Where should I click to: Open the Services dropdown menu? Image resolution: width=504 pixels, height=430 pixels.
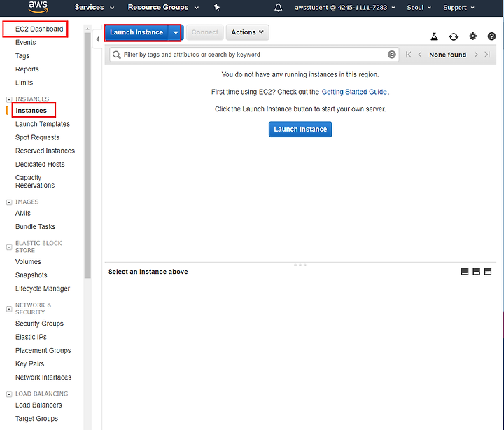pos(94,7)
